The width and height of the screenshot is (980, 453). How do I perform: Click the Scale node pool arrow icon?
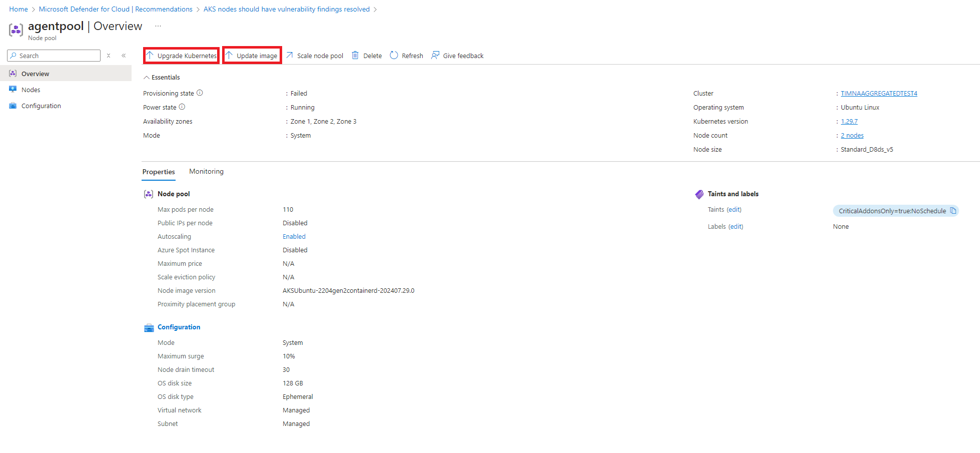pyautogui.click(x=290, y=55)
